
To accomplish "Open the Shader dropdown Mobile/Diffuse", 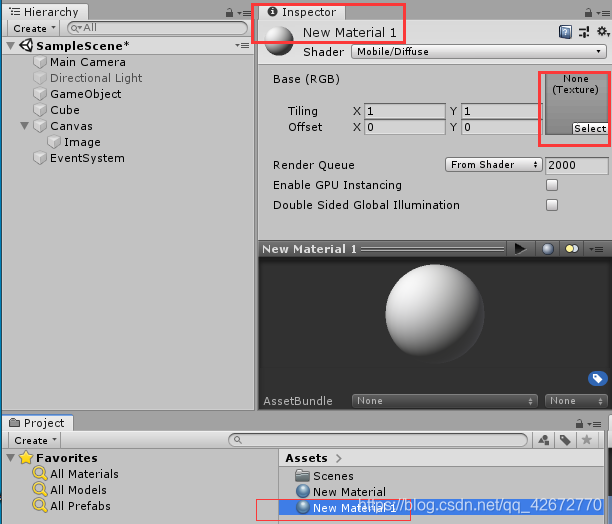I will (479, 52).
